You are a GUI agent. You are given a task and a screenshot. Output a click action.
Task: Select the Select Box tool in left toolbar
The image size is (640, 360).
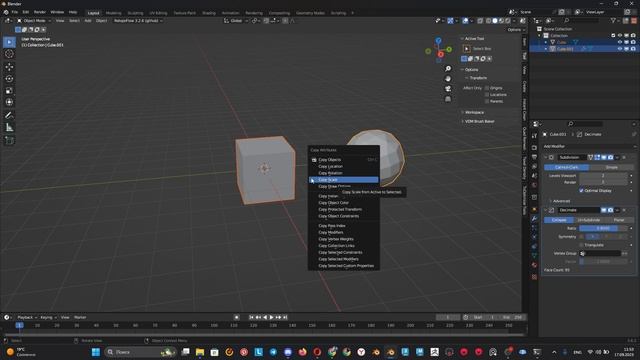tap(9, 42)
